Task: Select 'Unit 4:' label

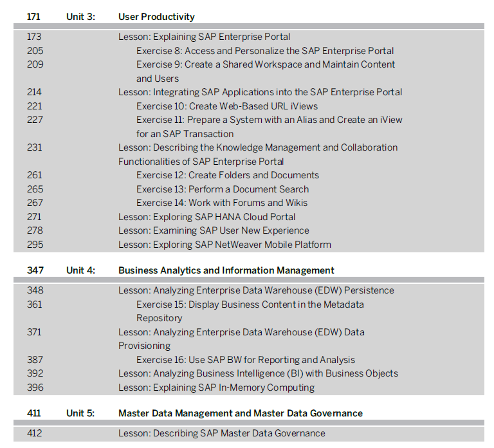Action: pos(80,270)
